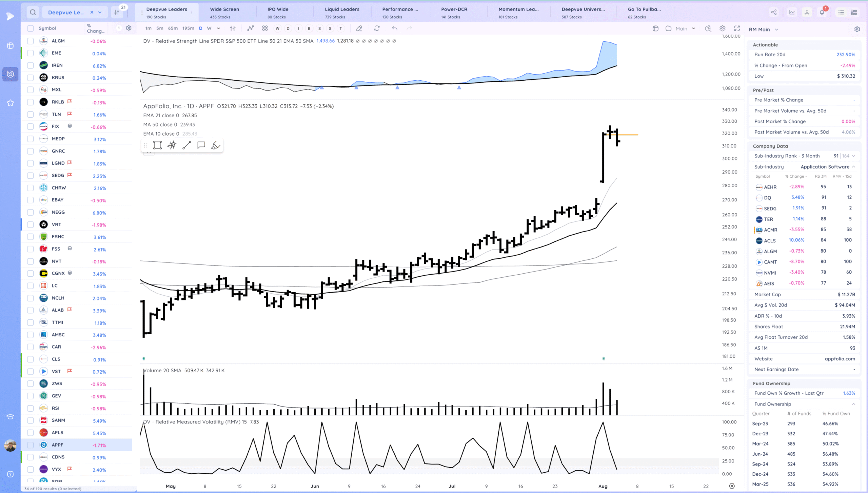Open the Deepvue Le... list dropdown chevron
The height and width of the screenshot is (493, 868).
(100, 13)
